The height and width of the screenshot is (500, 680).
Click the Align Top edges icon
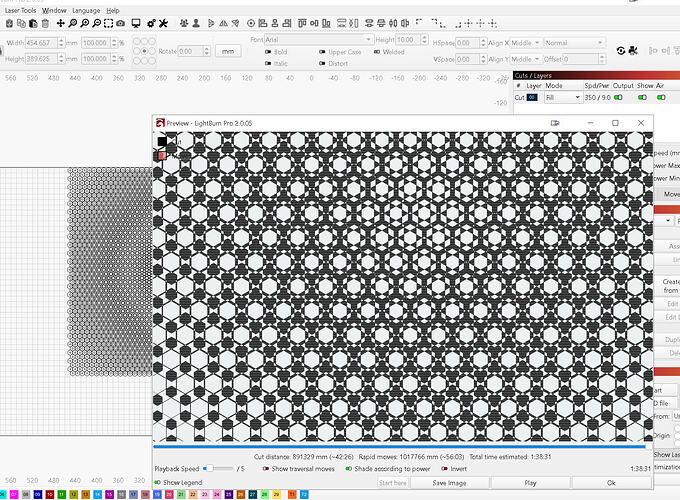(302, 23)
